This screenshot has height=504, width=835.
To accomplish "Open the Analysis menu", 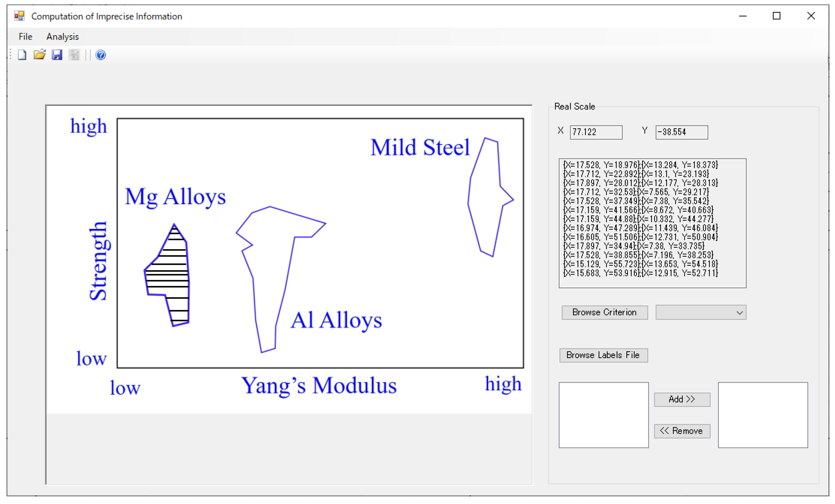I will click(62, 37).
